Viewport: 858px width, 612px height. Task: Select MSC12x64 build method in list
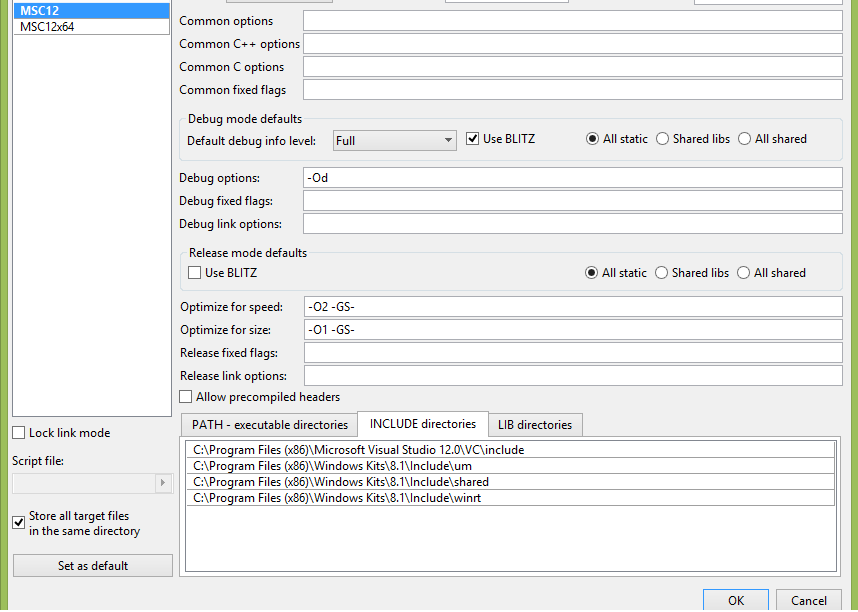(91, 27)
